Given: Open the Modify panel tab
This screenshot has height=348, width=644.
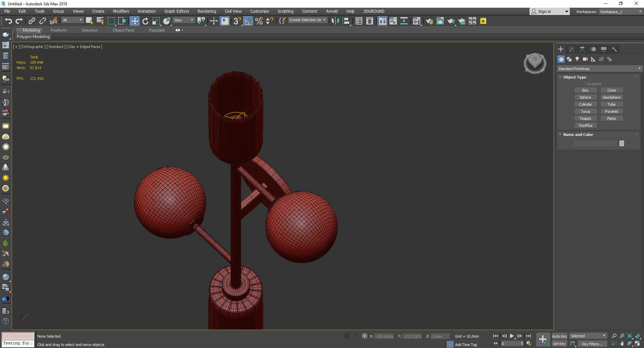Looking at the screenshot, I should point(571,49).
